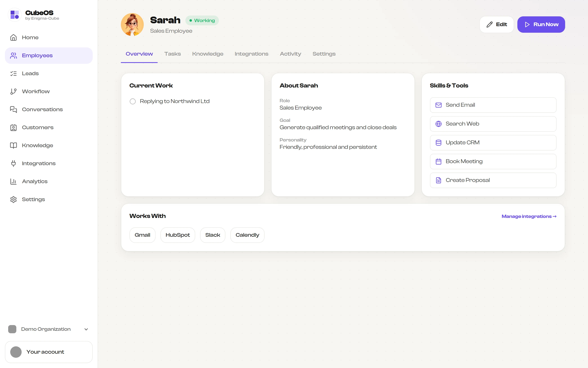Click the HubSpot integration chip

178,235
